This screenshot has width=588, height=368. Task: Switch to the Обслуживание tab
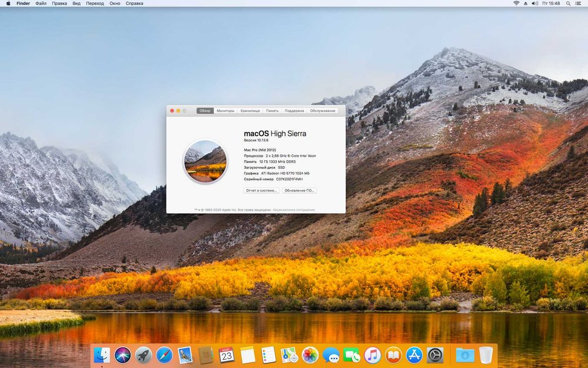point(322,111)
